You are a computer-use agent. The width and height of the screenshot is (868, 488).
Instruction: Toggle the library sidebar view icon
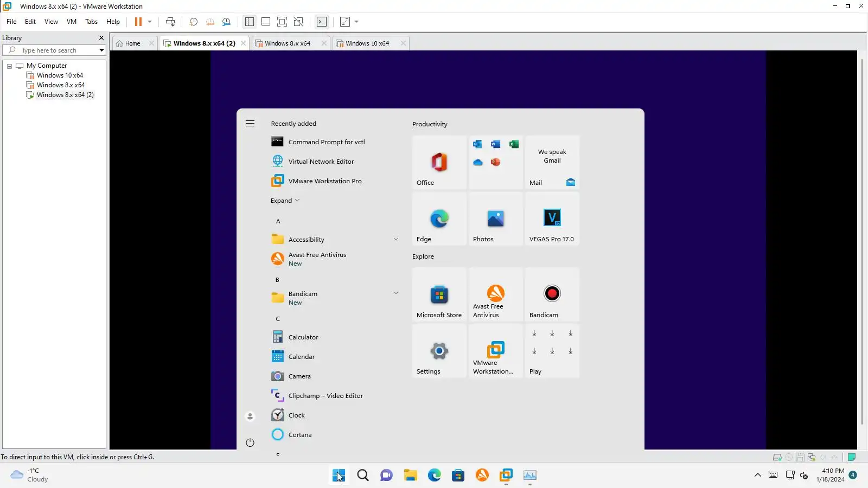point(250,22)
